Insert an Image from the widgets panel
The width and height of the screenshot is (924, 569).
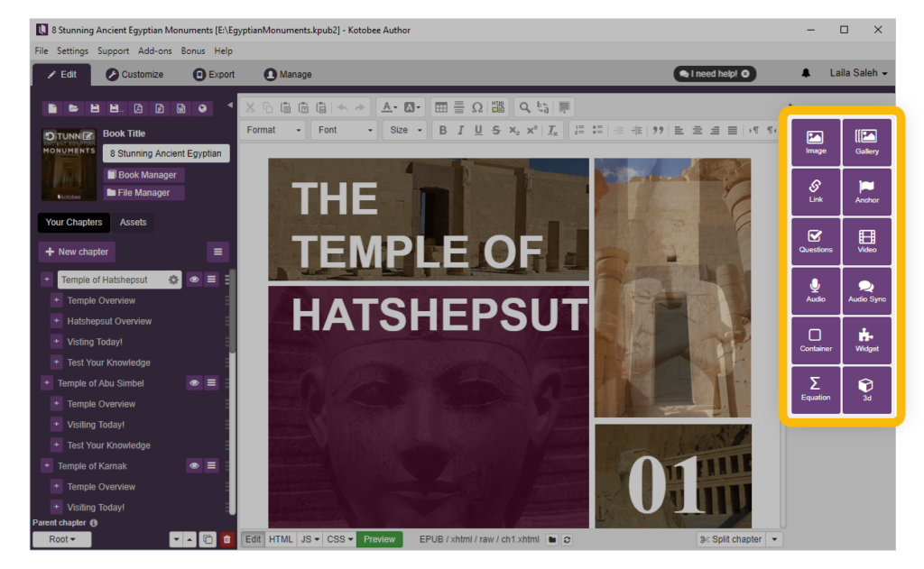coord(815,142)
